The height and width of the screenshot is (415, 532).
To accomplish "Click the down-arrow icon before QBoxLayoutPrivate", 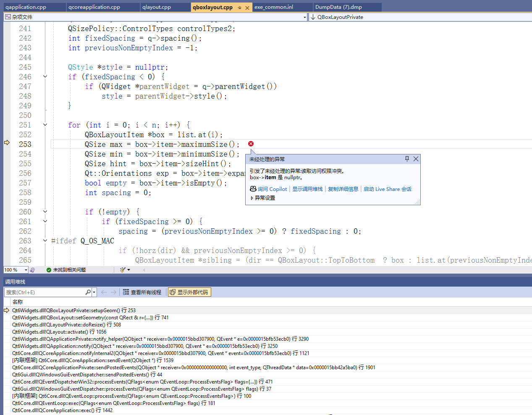I will tap(313, 17).
